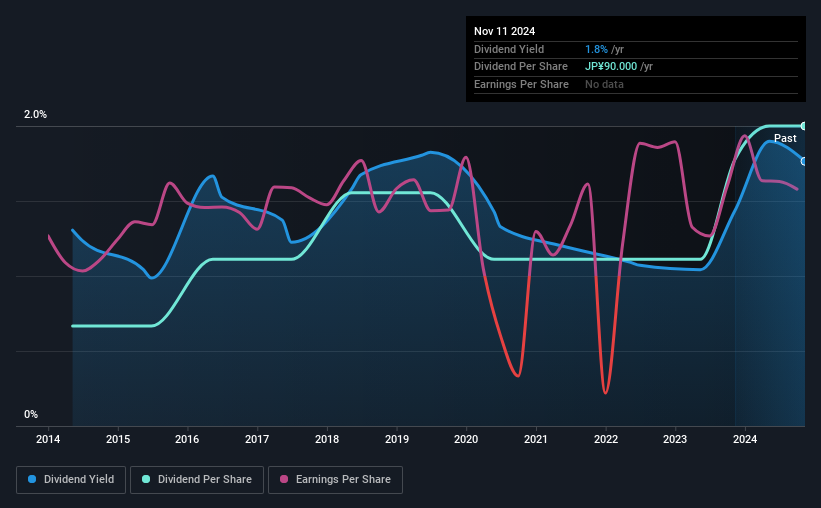
Task: Click the JP¥90.000 dividend per share value
Action: coord(611,67)
